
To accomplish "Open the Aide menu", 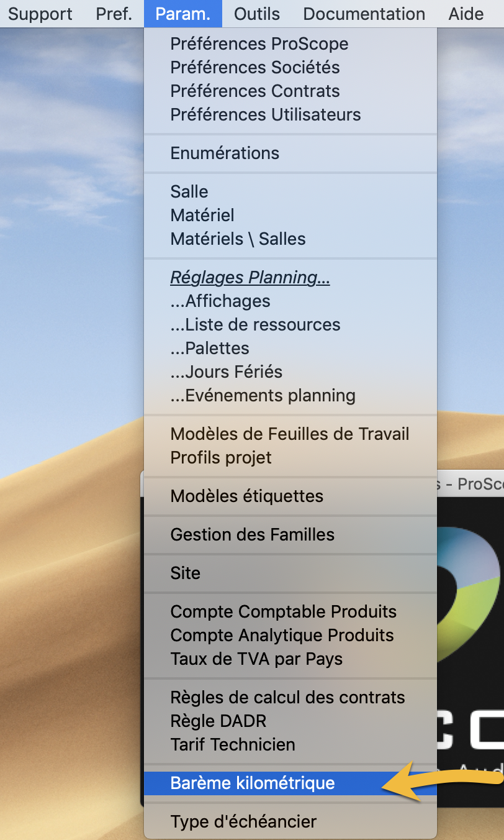I will (x=466, y=14).
